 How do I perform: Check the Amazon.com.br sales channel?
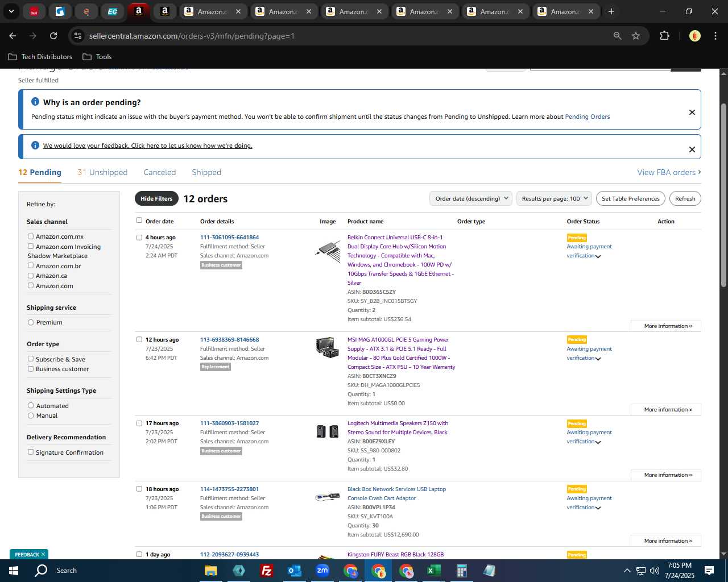31,265
